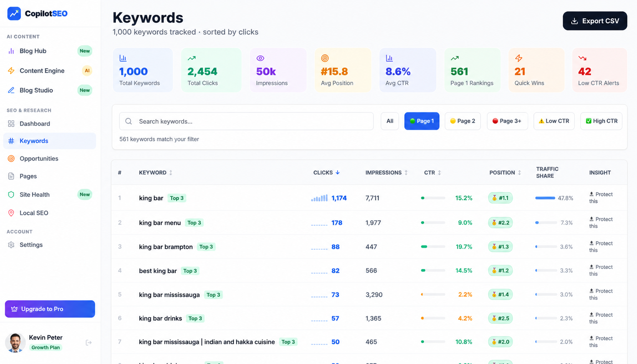This screenshot has width=637, height=364.
Task: Click the crown icon on Upgrade to Pro
Action: [x=14, y=309]
